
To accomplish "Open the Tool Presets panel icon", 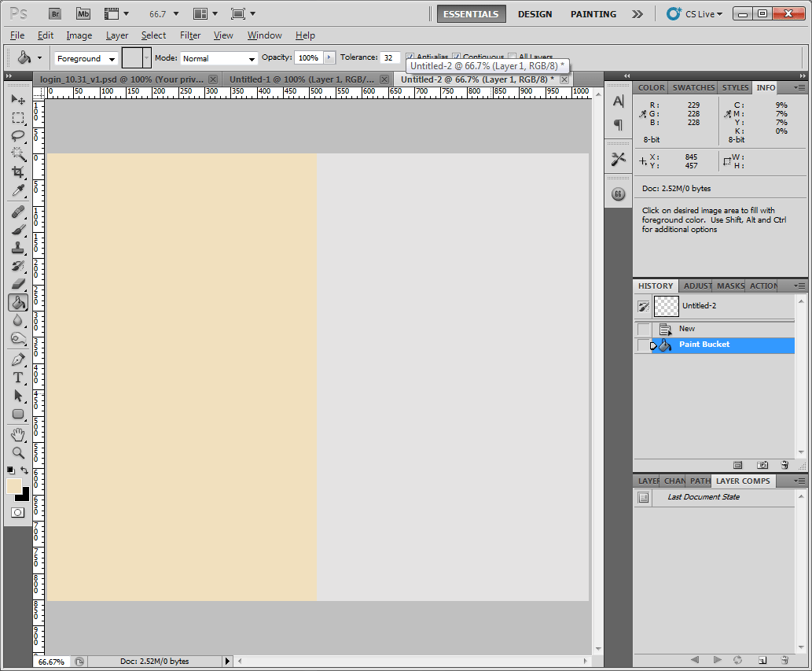I will 619,159.
